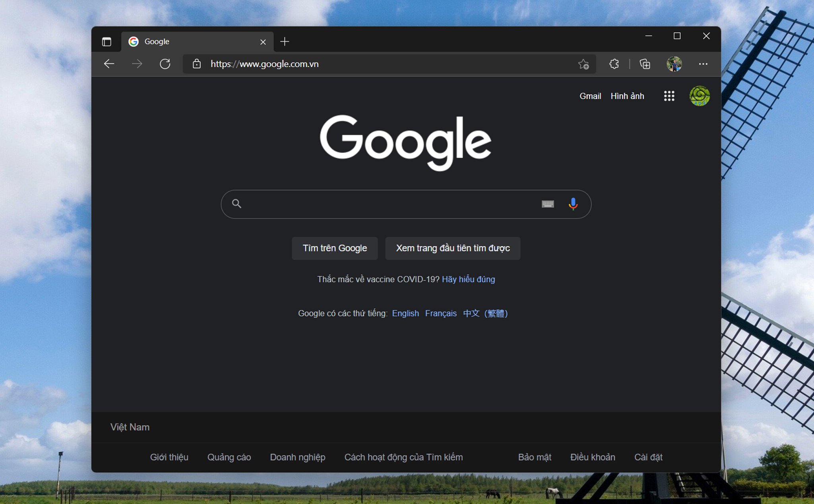Viewport: 814px width, 504px height.
Task: Open Gmail link
Action: pos(590,96)
